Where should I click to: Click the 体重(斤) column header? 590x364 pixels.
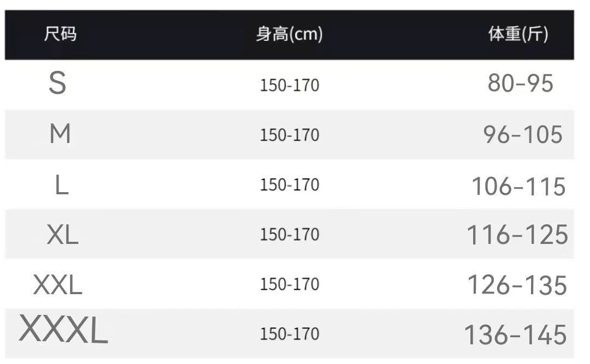(518, 35)
